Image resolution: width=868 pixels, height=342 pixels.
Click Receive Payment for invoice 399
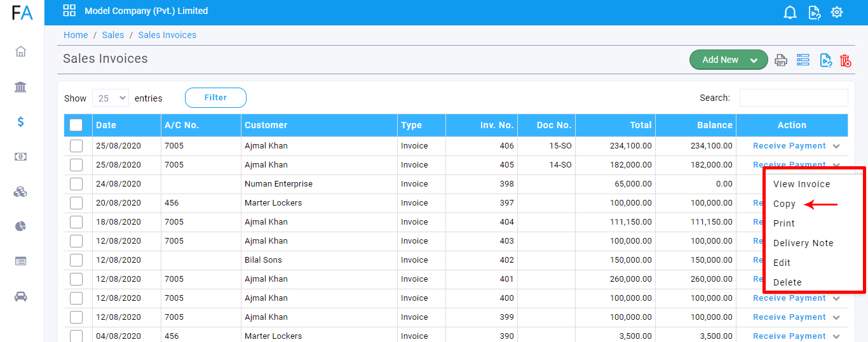(x=789, y=317)
